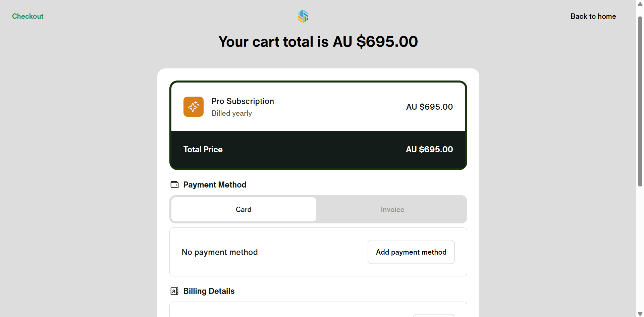Click the Payment Method section heading
The image size is (644, 317).
[x=215, y=184]
